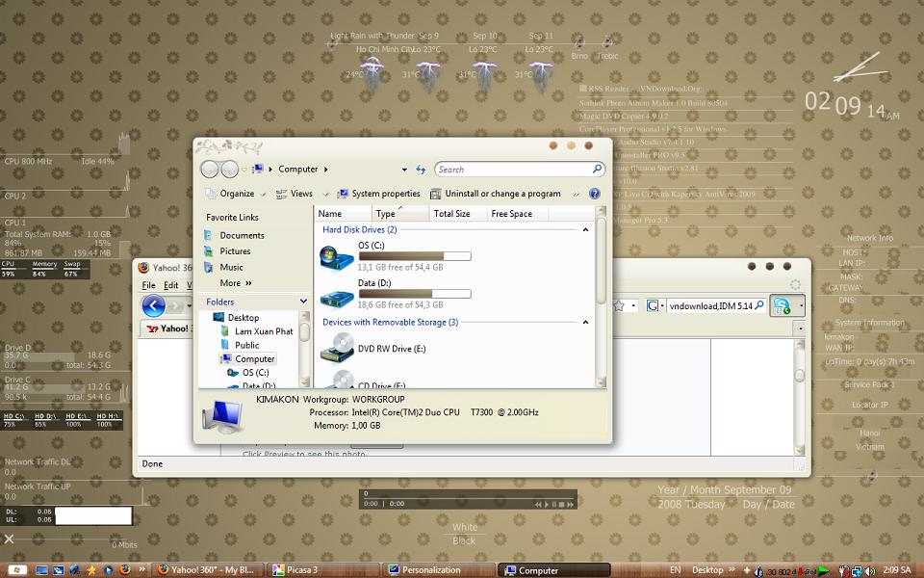The width and height of the screenshot is (924, 578).
Task: Open the Music favorite link
Action: click(x=224, y=267)
